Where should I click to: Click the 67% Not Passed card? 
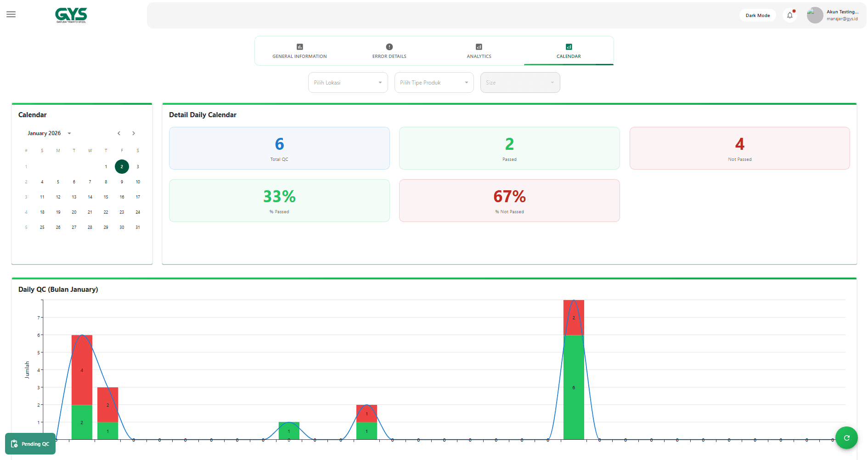(x=509, y=201)
